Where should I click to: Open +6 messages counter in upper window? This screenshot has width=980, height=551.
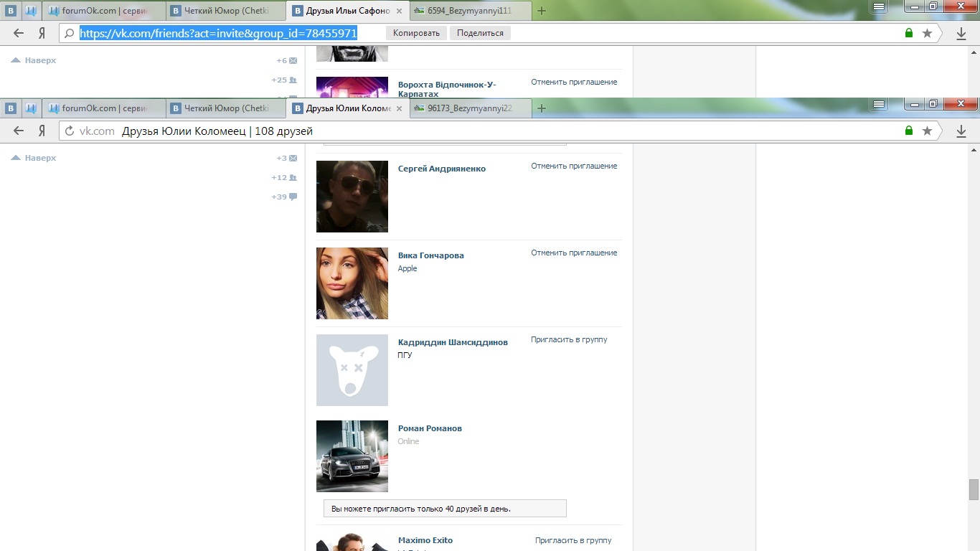[287, 60]
